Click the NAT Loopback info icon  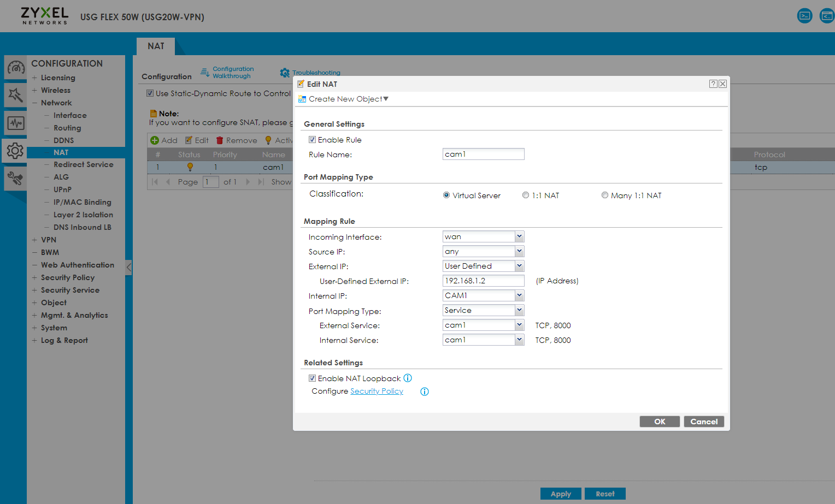[408, 378]
